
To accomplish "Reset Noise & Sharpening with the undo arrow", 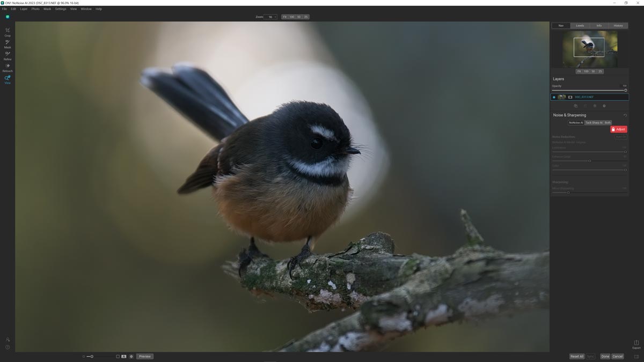I will tap(625, 115).
